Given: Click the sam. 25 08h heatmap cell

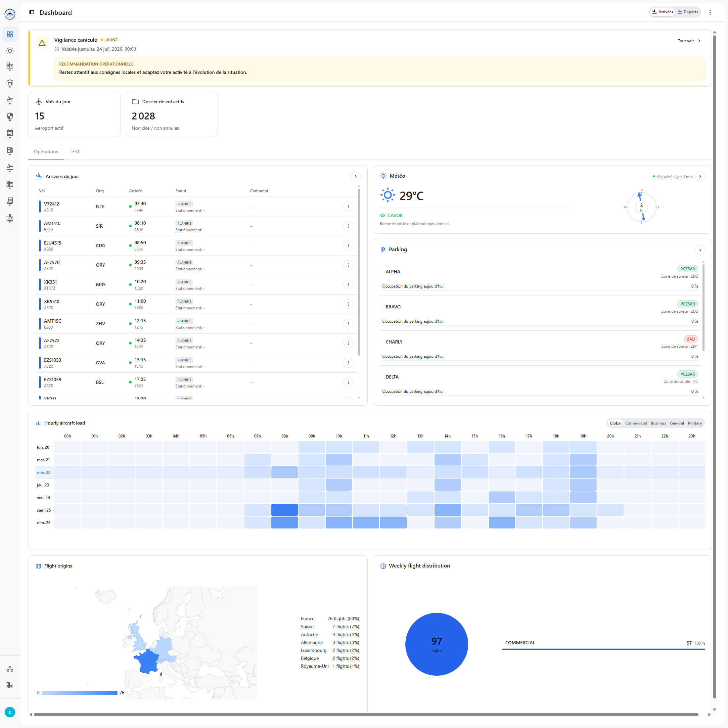Looking at the screenshot, I should pyautogui.click(x=285, y=510).
